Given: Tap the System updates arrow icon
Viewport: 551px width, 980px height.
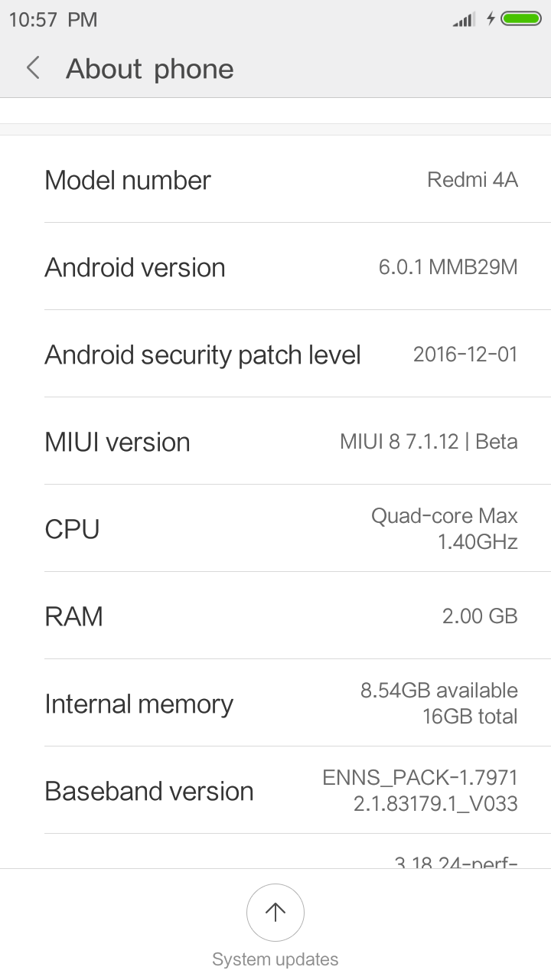Looking at the screenshot, I should 275,912.
